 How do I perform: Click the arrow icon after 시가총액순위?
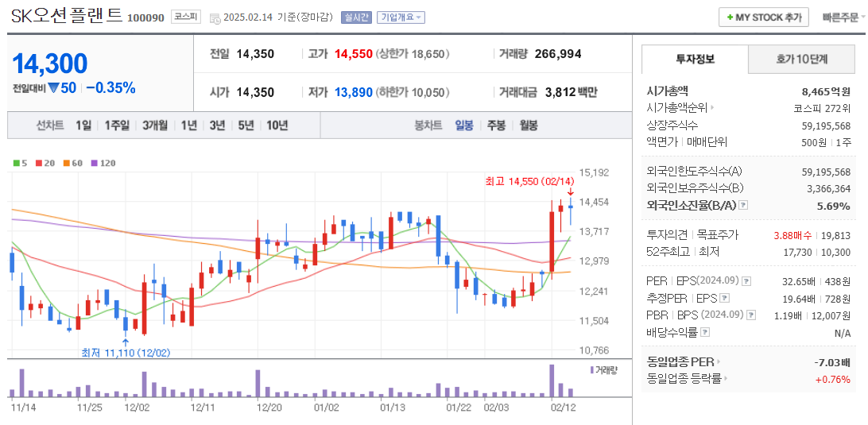(712, 108)
